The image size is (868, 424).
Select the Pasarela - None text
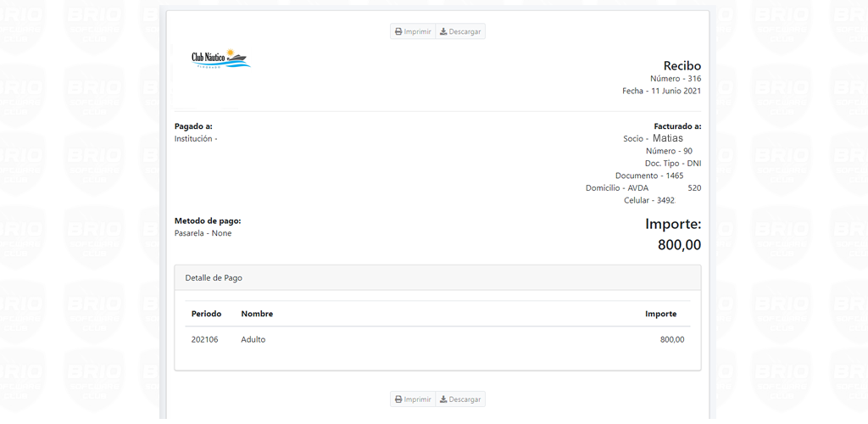(x=203, y=233)
